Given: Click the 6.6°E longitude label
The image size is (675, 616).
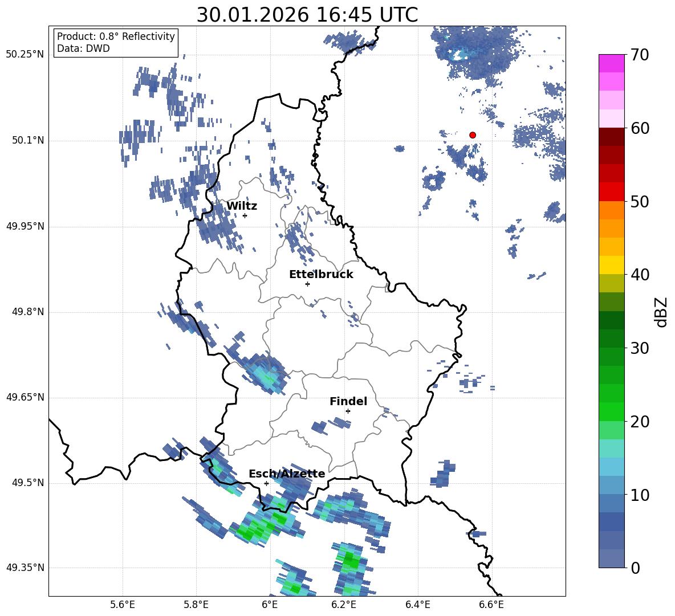Looking at the screenshot, I should 491,605.
